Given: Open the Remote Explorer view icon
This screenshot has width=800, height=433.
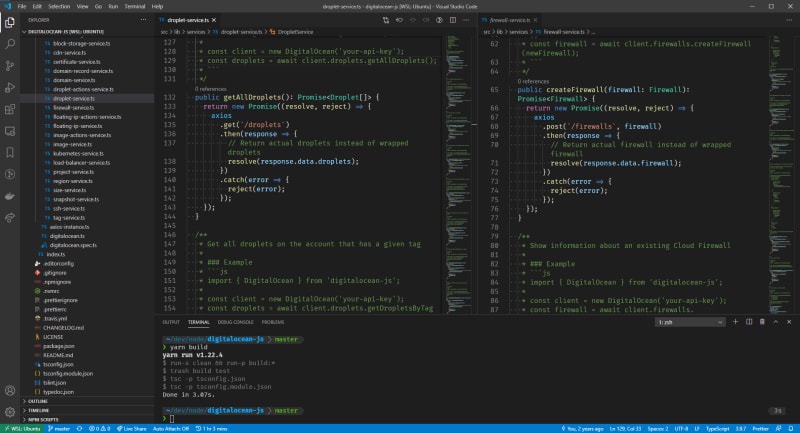Looking at the screenshot, I should point(10,131).
